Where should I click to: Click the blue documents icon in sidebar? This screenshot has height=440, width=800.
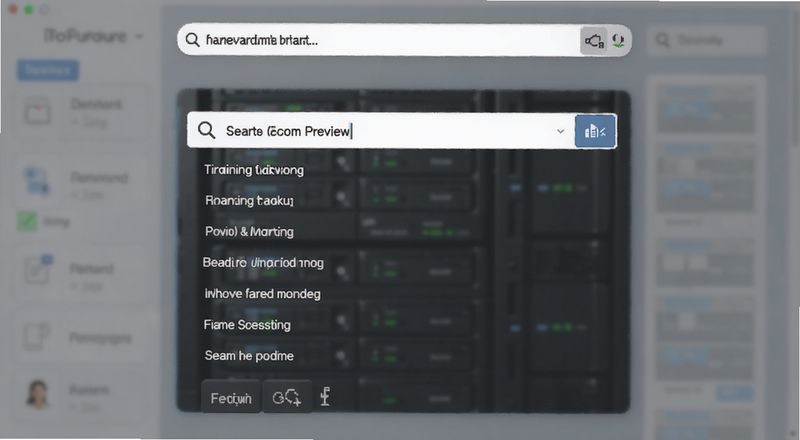(37, 182)
